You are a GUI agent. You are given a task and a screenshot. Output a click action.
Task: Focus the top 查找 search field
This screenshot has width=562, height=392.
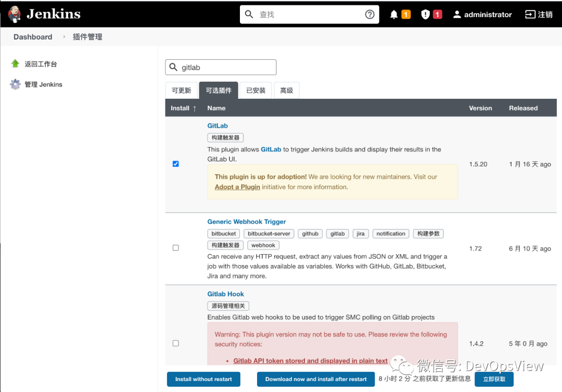click(x=309, y=15)
